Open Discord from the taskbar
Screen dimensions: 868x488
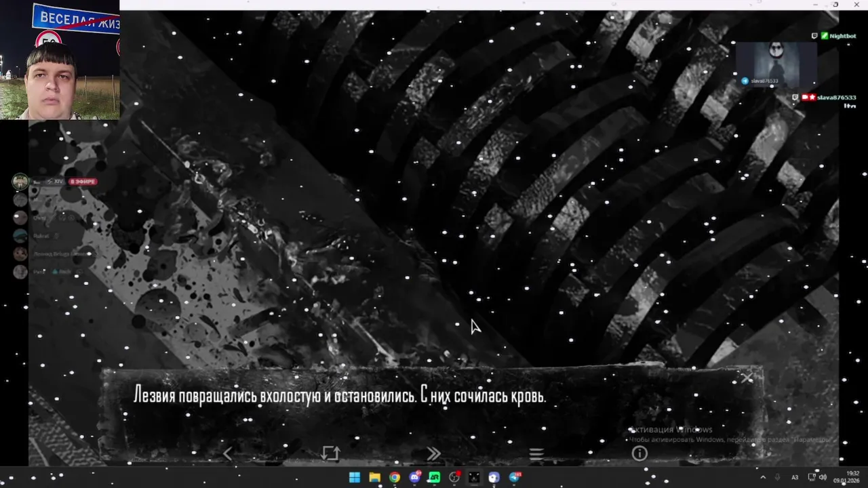[x=414, y=477]
